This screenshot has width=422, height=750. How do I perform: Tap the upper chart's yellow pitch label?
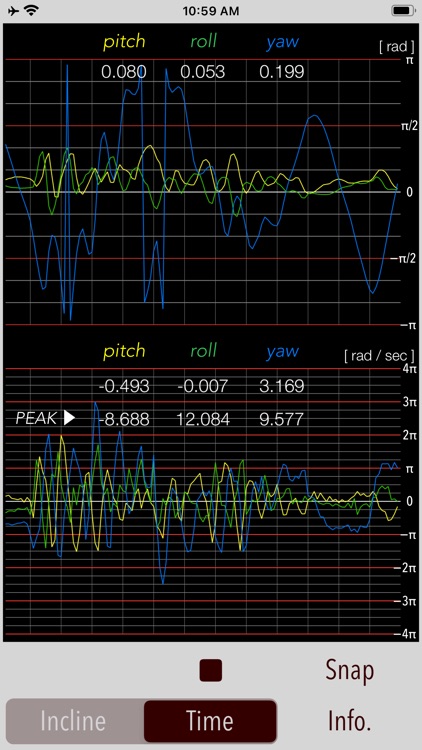click(124, 42)
